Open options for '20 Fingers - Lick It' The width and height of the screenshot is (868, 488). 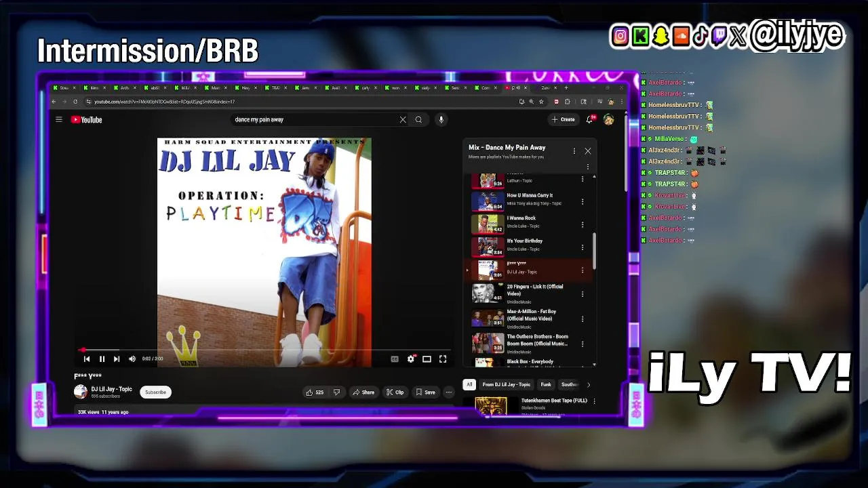pos(583,294)
